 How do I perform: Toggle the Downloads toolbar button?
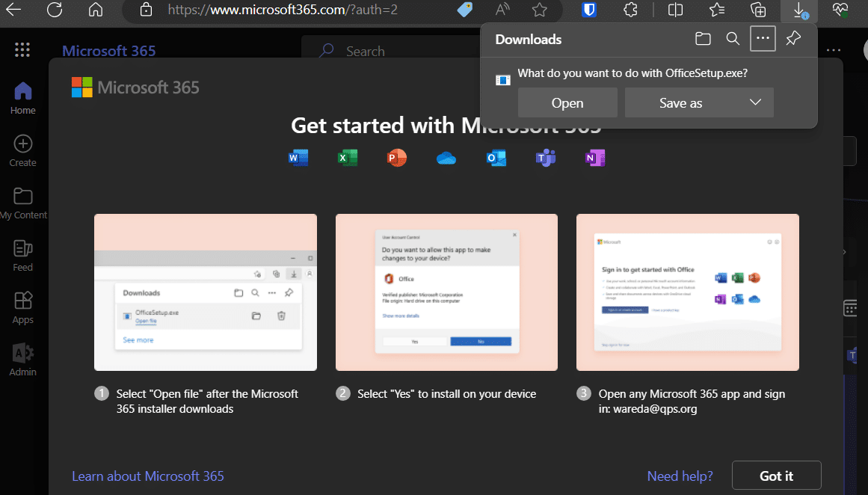pyautogui.click(x=798, y=10)
